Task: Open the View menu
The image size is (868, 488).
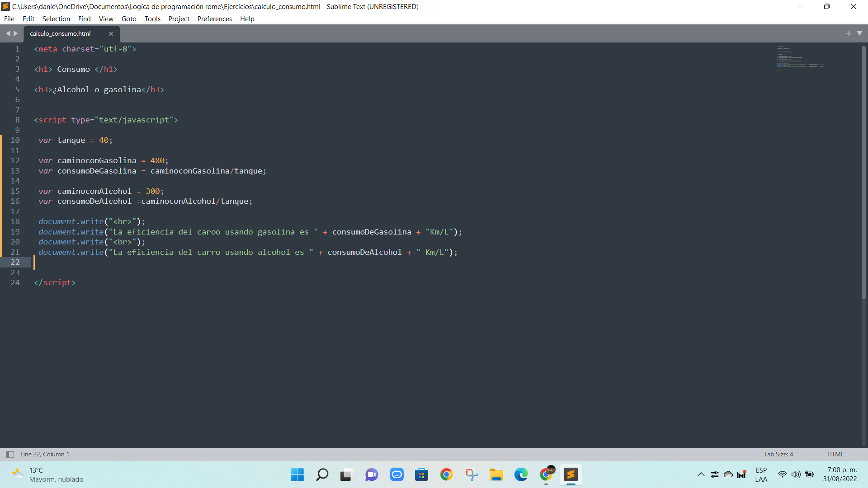Action: (106, 19)
